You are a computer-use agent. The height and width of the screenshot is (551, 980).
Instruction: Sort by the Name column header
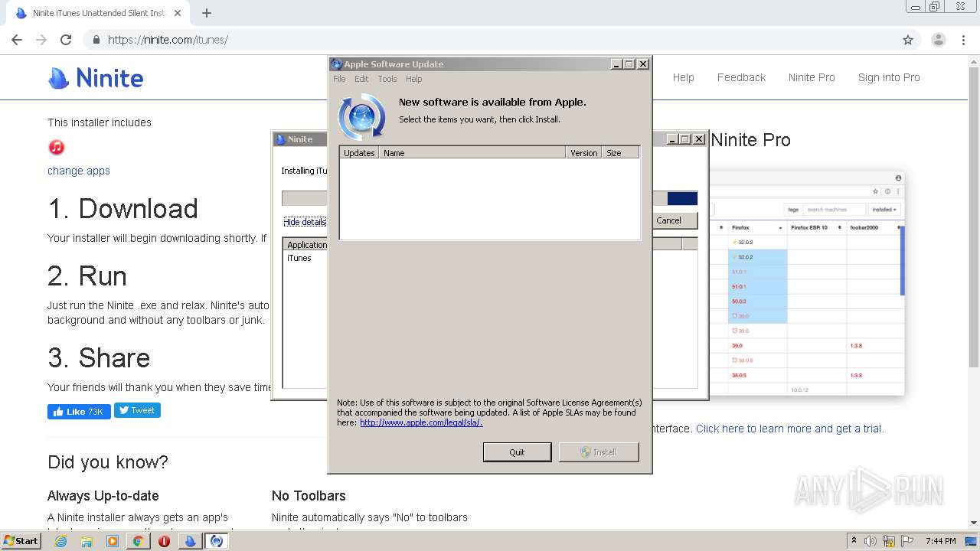point(472,153)
